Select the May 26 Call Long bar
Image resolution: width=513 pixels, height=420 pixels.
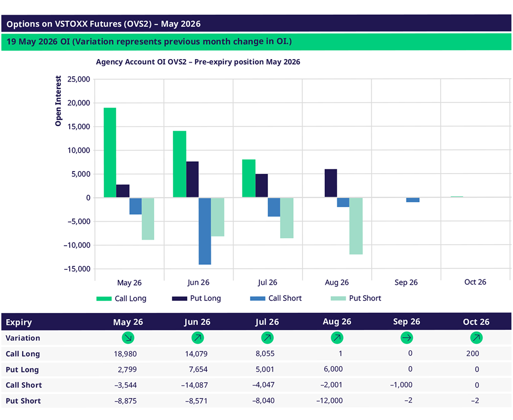(110, 153)
